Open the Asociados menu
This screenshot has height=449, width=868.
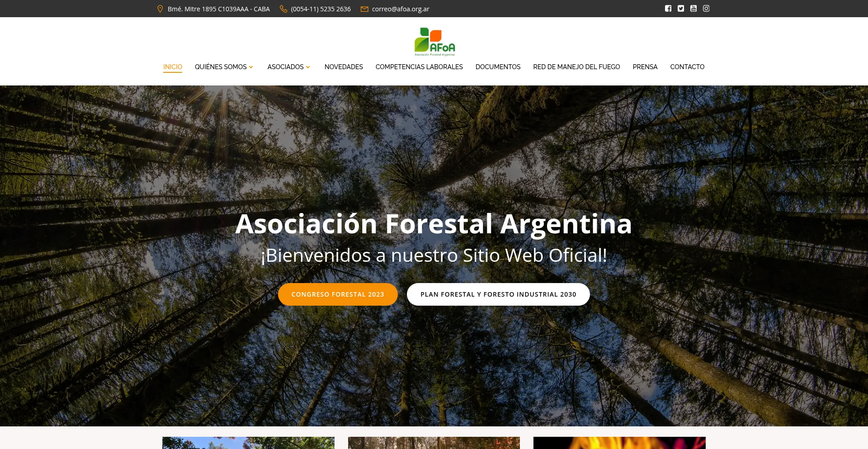click(x=285, y=67)
